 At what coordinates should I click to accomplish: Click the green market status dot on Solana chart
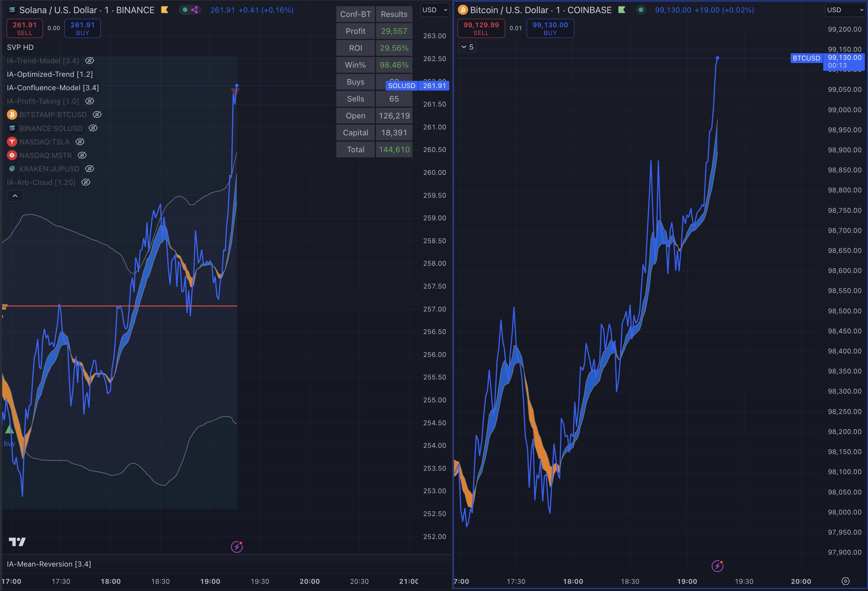point(185,10)
